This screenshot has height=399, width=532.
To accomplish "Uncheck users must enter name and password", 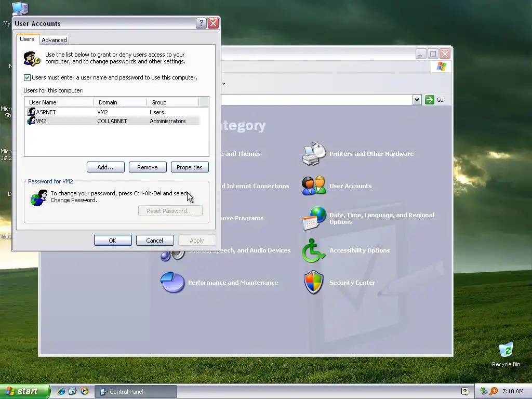I will pos(27,78).
